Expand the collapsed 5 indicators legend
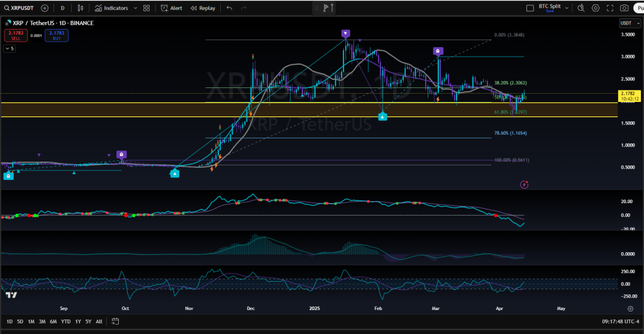 tap(9, 48)
